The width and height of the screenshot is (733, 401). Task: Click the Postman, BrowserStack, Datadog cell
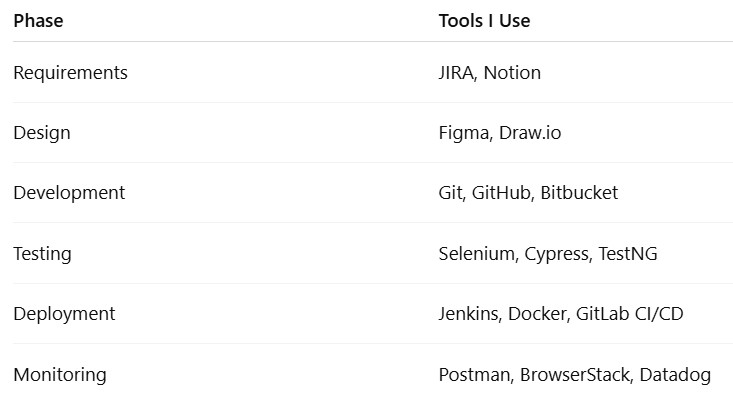pyautogui.click(x=575, y=375)
